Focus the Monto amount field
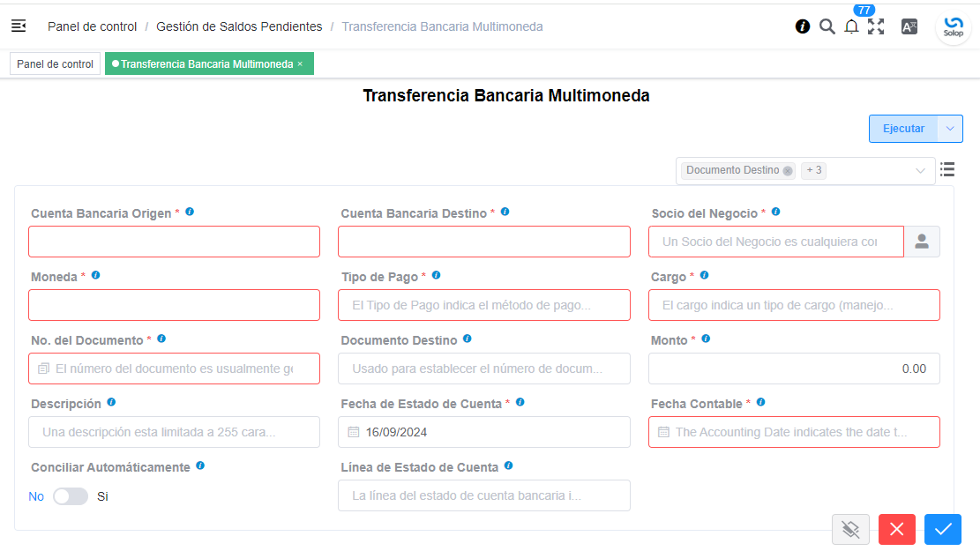Viewport: 980px width, 551px height. [794, 369]
